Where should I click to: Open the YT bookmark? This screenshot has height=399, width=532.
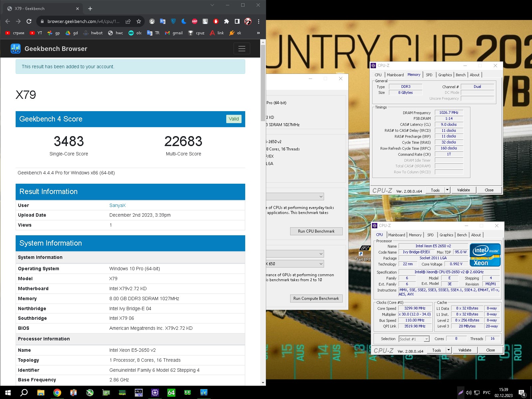(x=36, y=33)
